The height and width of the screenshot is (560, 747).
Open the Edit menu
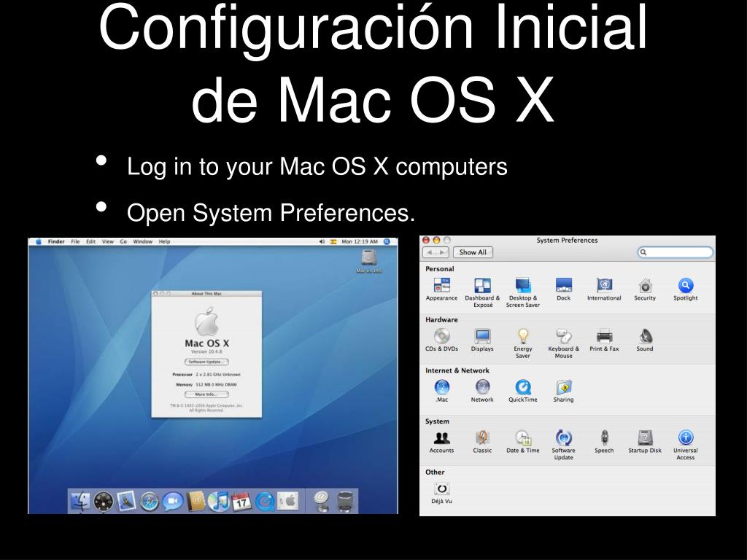click(91, 242)
